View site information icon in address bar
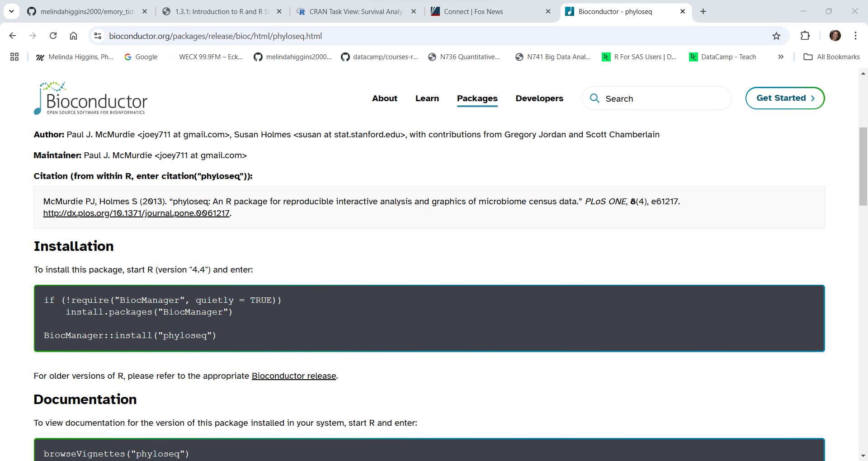The height and width of the screenshot is (461, 868). click(98, 36)
